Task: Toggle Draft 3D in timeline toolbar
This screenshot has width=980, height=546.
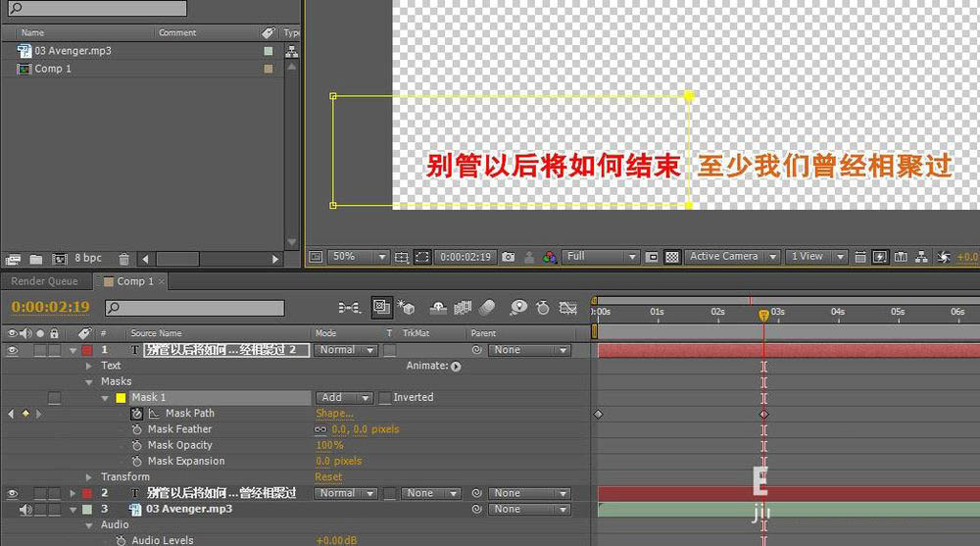Action: coord(406,307)
